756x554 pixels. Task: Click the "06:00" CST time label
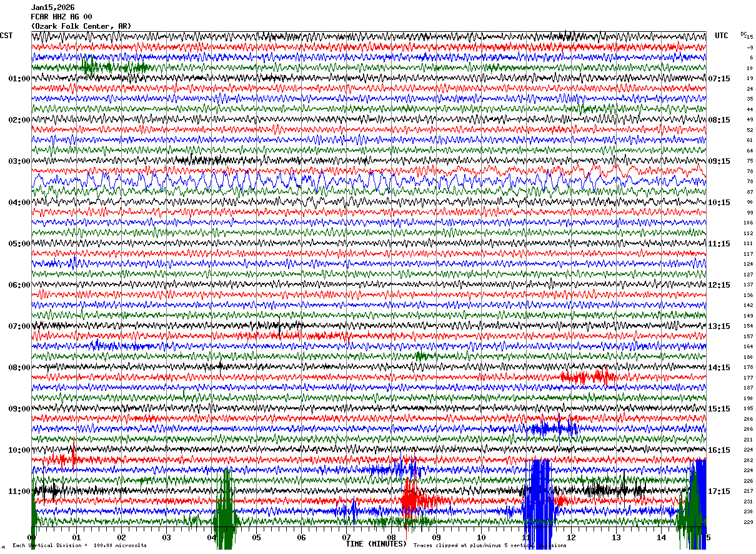[19, 285]
